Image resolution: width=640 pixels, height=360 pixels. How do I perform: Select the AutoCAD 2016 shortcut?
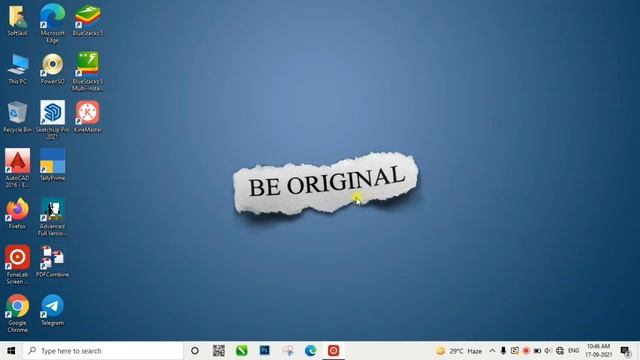click(17, 168)
